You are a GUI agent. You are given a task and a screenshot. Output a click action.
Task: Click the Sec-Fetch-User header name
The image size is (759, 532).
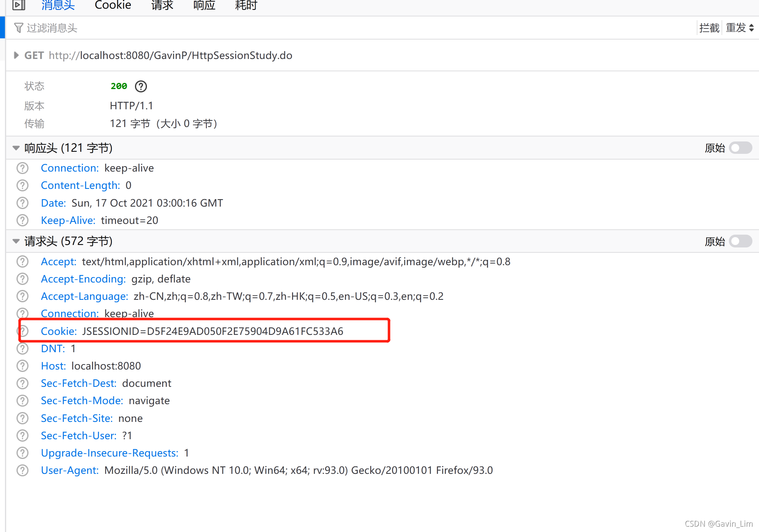point(79,435)
